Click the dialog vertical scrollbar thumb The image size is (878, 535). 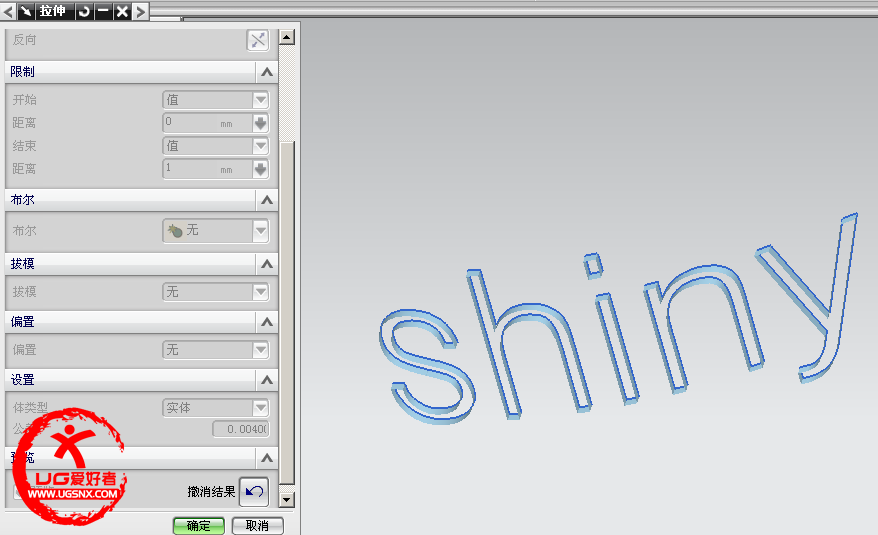[287, 311]
